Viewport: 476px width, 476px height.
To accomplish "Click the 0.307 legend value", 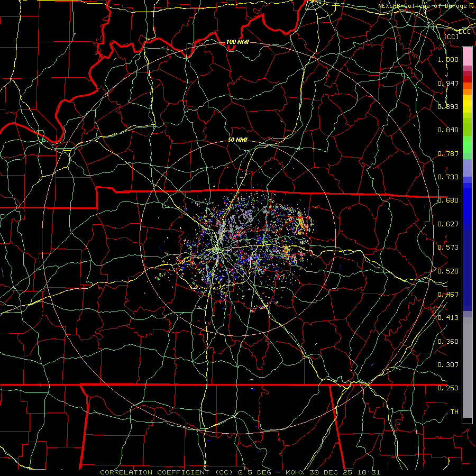I will (448, 365).
